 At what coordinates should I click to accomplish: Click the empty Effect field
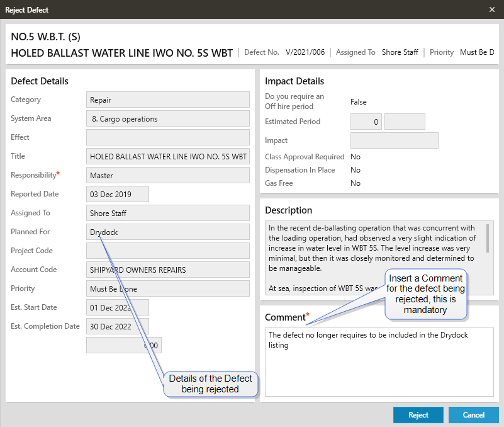[168, 137]
